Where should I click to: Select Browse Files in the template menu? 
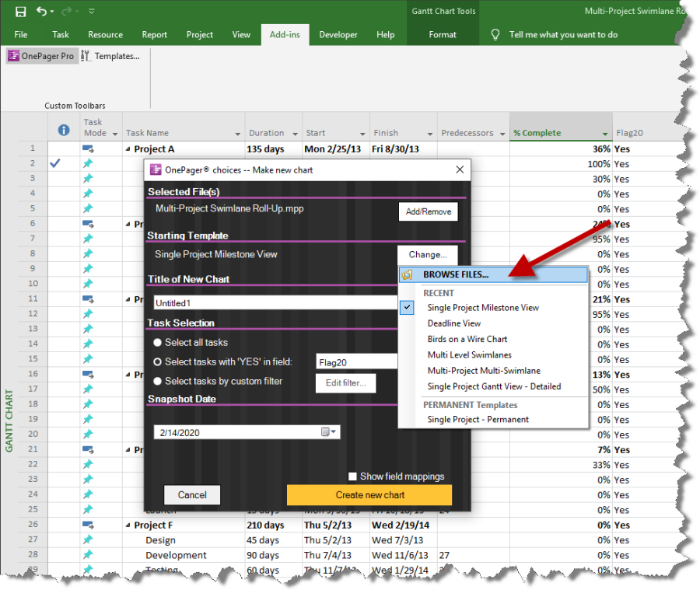[493, 274]
